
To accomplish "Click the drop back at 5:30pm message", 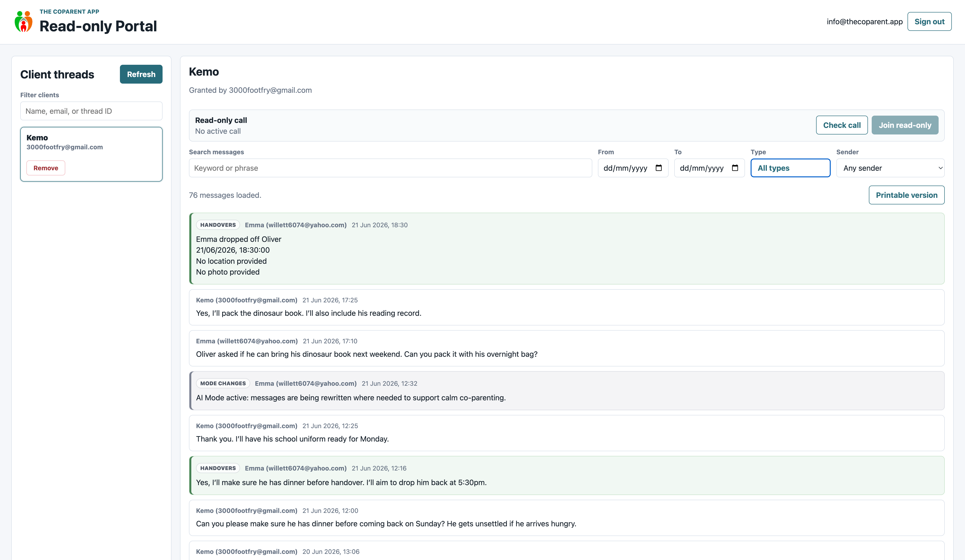I will coord(566,475).
